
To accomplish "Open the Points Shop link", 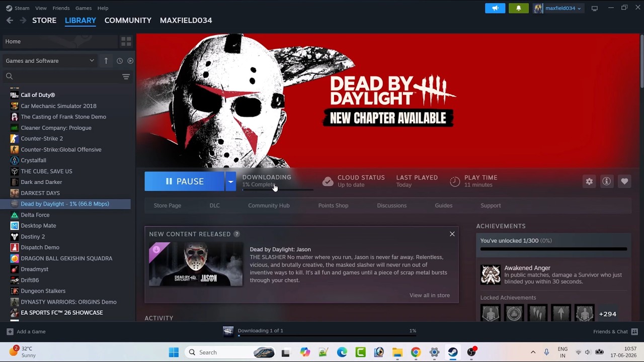I will (333, 205).
